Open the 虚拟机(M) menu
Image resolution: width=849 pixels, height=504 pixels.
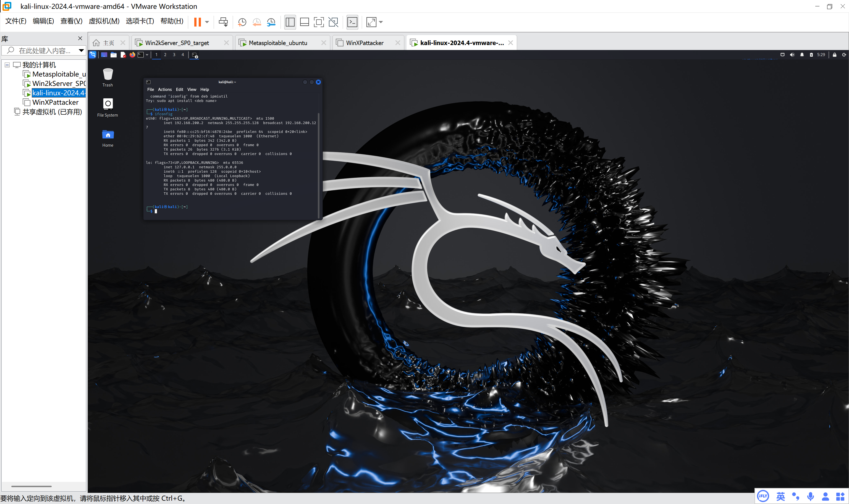point(104,21)
